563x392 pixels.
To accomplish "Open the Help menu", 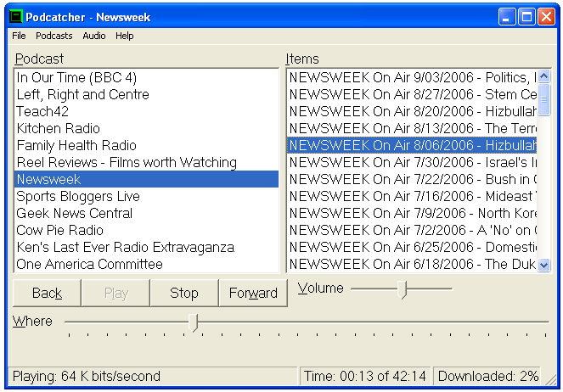I will pos(125,36).
